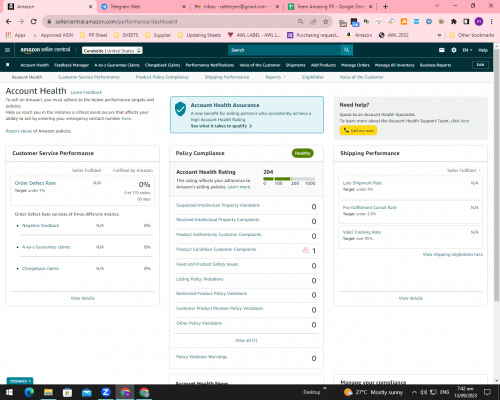Open Suspected Intellectual Property Violations link
The width and height of the screenshot is (500, 400).
[x=218, y=205]
